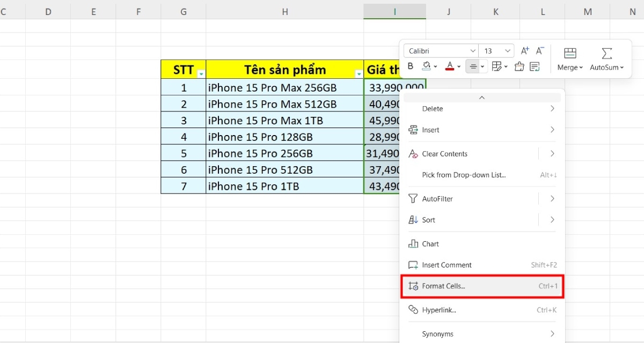Select STT cell with number 1
This screenshot has width=644, height=343.
coord(184,87)
